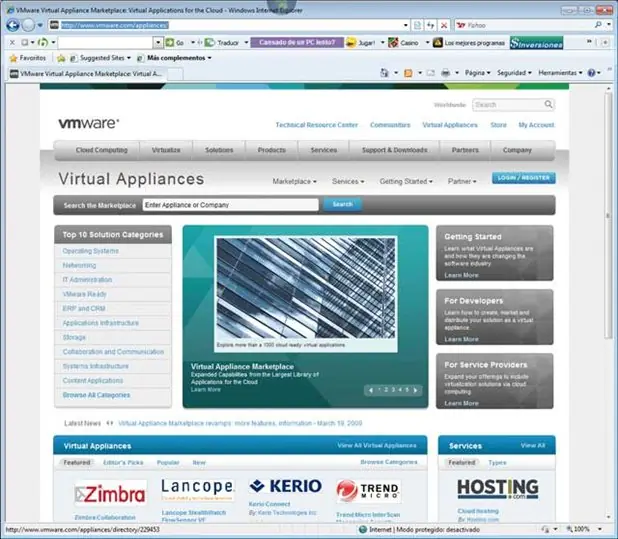The image size is (618, 539).
Task: Click the Favoritos star icon
Action: (x=13, y=58)
